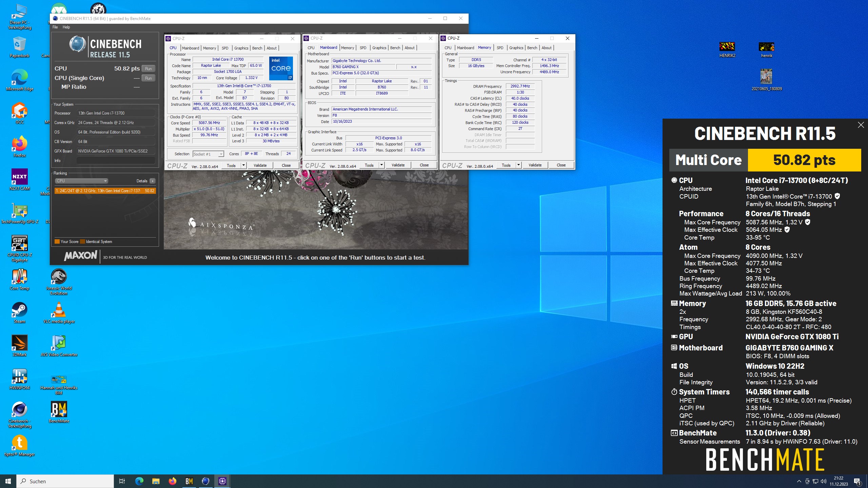
Task: Open Windows Start menu
Action: (8, 481)
